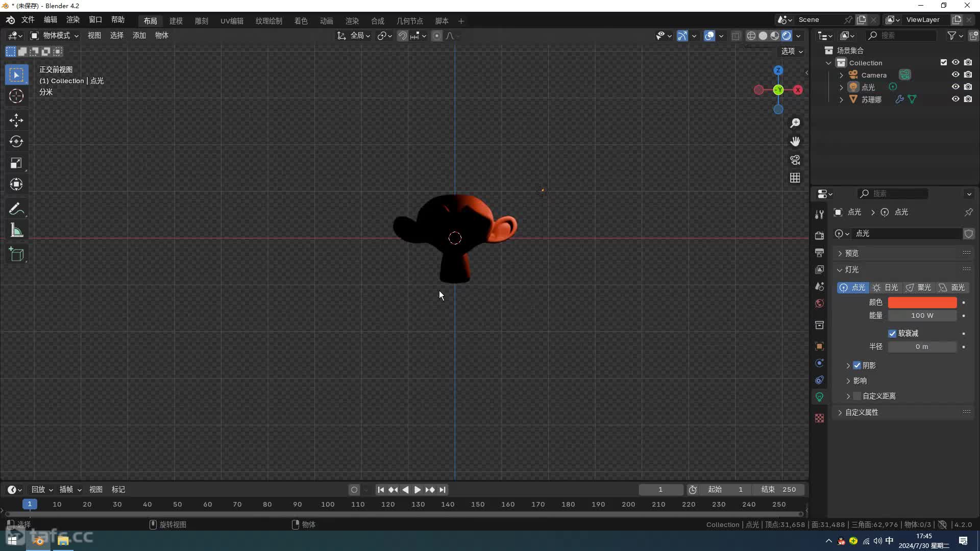Switch to the 建模 workspace tab
The width and height of the screenshot is (980, 551).
click(176, 21)
